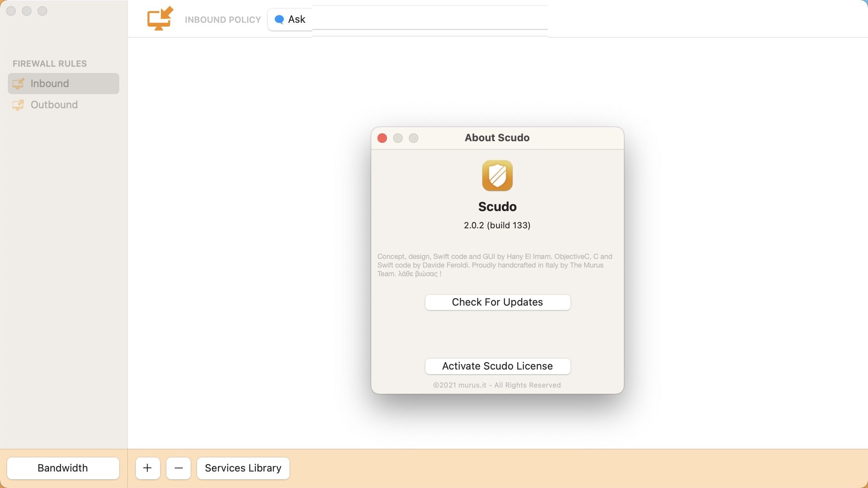Open the Services Library
The height and width of the screenshot is (488, 868).
[243, 468]
